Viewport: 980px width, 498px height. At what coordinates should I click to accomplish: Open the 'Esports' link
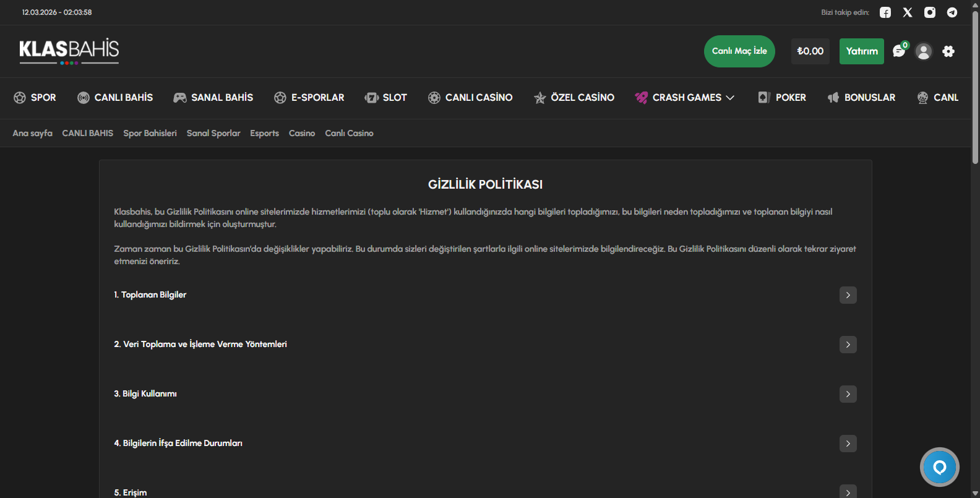pos(264,133)
